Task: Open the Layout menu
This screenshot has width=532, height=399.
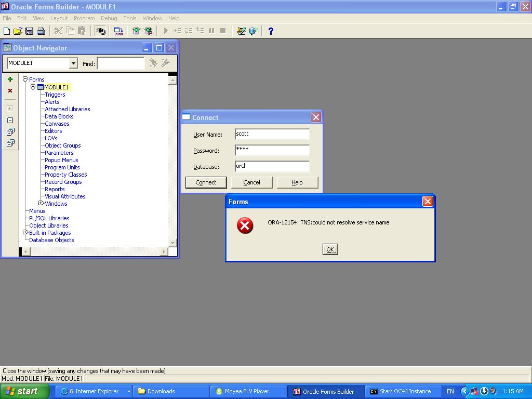Action: [59, 18]
